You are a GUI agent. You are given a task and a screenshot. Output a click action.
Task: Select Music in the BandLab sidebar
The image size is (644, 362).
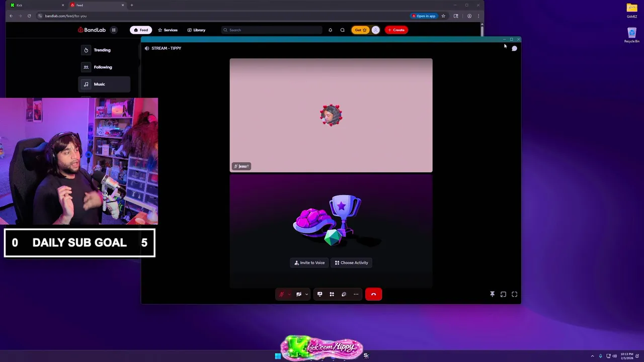[x=104, y=84]
